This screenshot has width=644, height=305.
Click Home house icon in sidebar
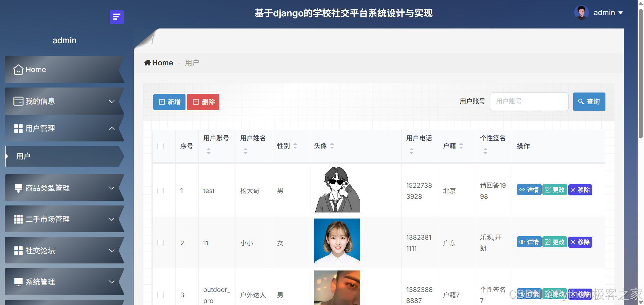(18, 69)
